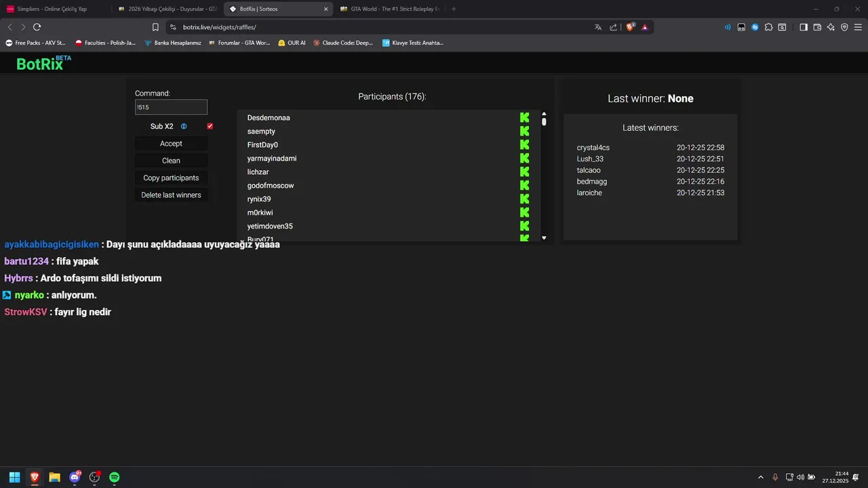Toggle the browser sidebar panel icon

[x=804, y=27]
